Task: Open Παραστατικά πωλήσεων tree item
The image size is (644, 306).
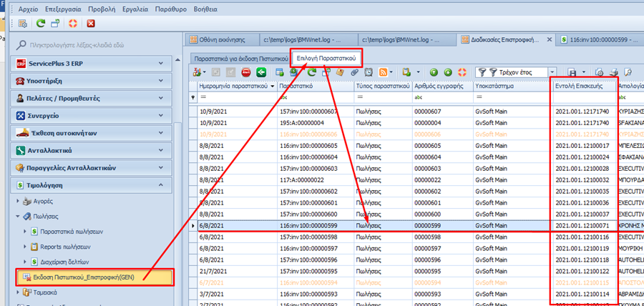Action: pos(70,231)
